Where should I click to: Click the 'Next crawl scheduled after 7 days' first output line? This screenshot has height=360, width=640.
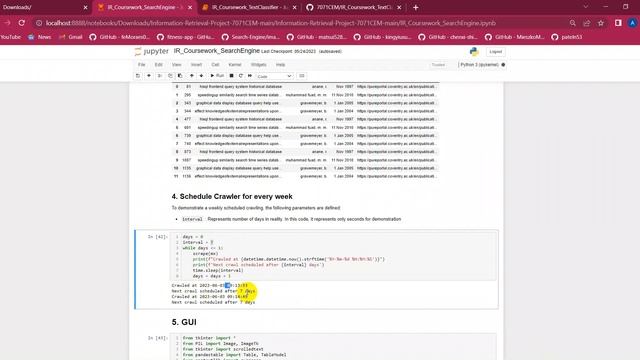213,291
